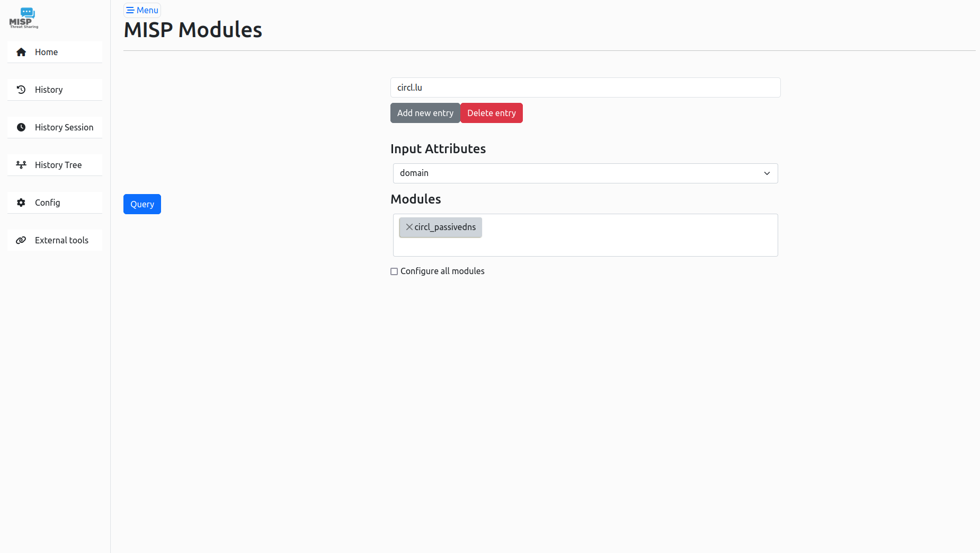The width and height of the screenshot is (980, 553).
Task: Click the Configure all modules label
Action: pyautogui.click(x=442, y=271)
